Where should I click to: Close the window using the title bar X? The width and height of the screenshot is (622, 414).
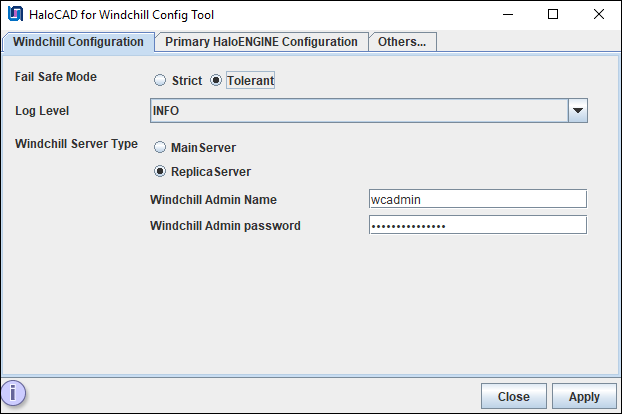click(x=598, y=15)
